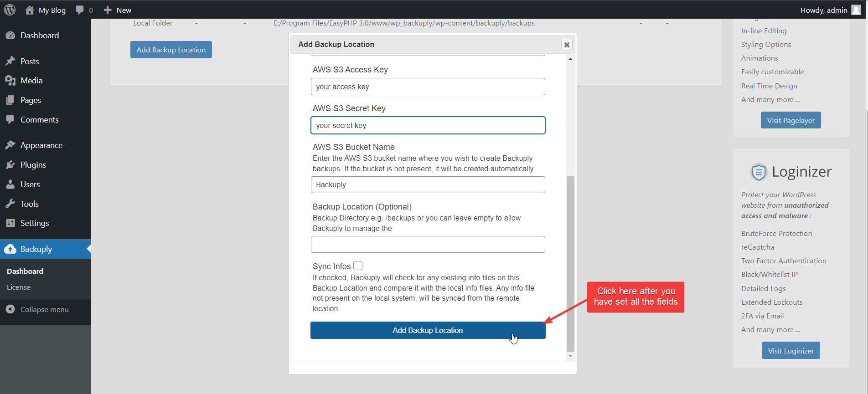This screenshot has width=868, height=394.
Task: Click the Tools wrench icon
Action: 10,204
